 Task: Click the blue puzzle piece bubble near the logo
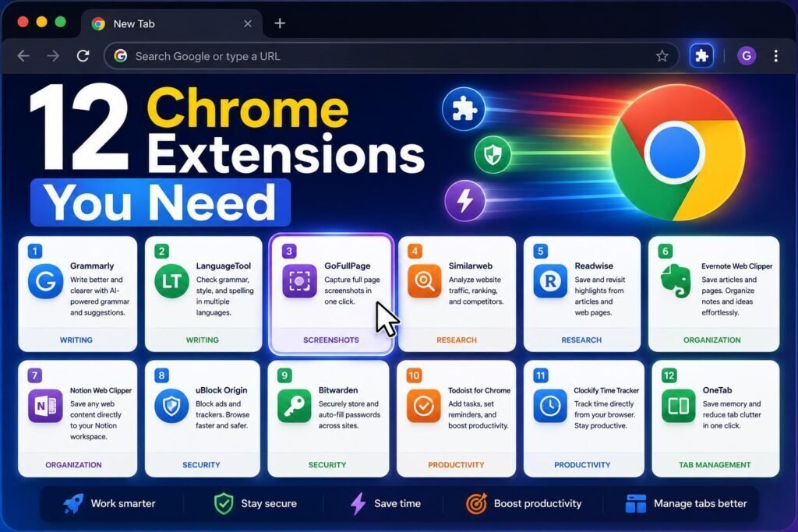(x=464, y=109)
